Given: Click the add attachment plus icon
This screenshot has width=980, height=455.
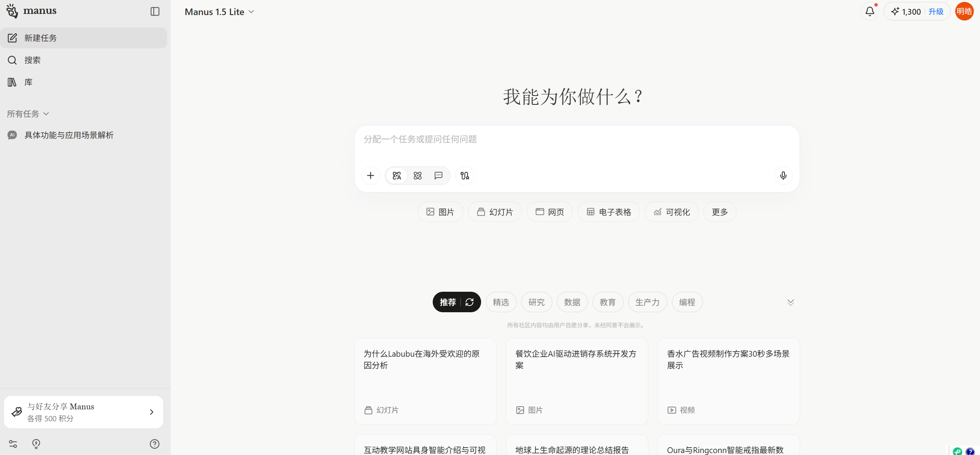Looking at the screenshot, I should (x=370, y=175).
